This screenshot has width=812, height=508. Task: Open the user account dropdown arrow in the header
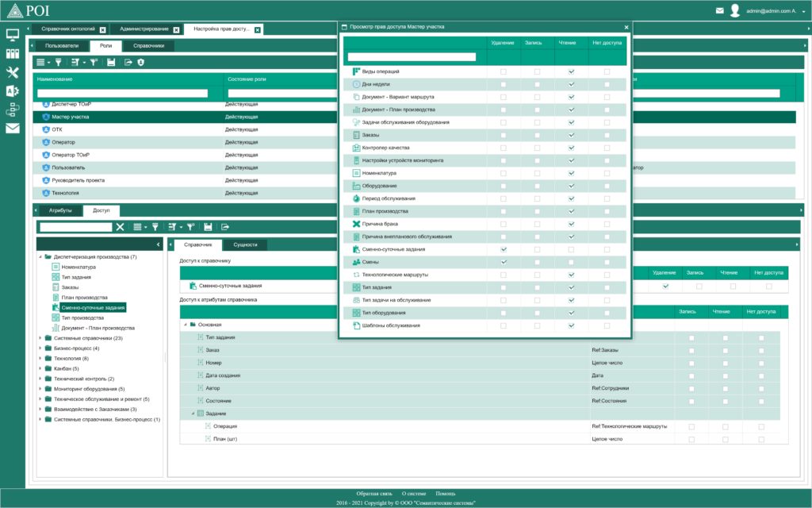tap(804, 11)
